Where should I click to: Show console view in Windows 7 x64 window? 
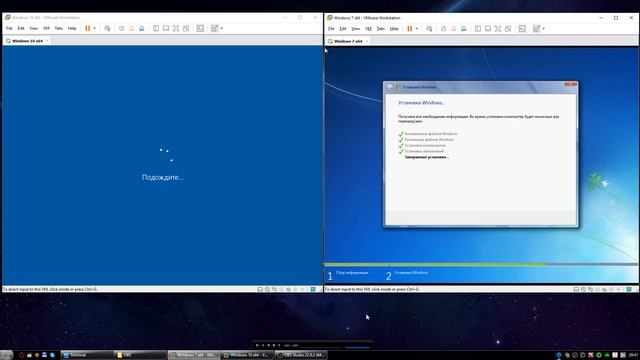point(522,29)
